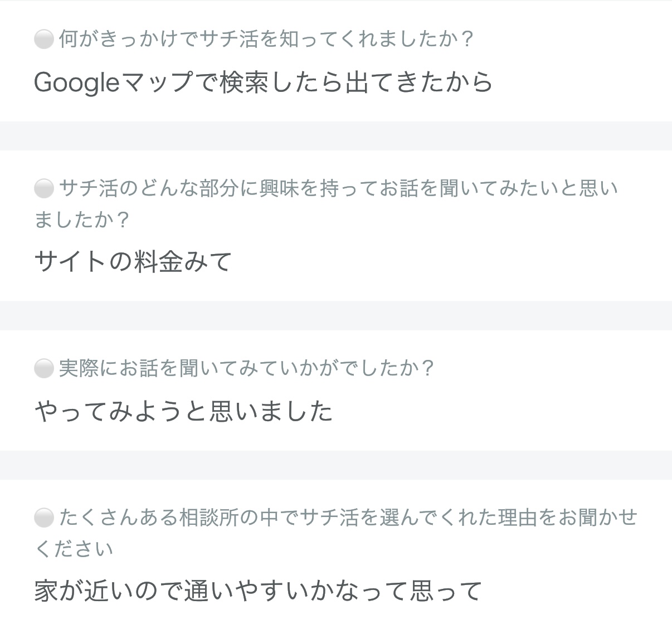The height and width of the screenshot is (629, 672).
Task: Click the bullet beside 実際にお話を聞いて question
Action: coord(43,368)
